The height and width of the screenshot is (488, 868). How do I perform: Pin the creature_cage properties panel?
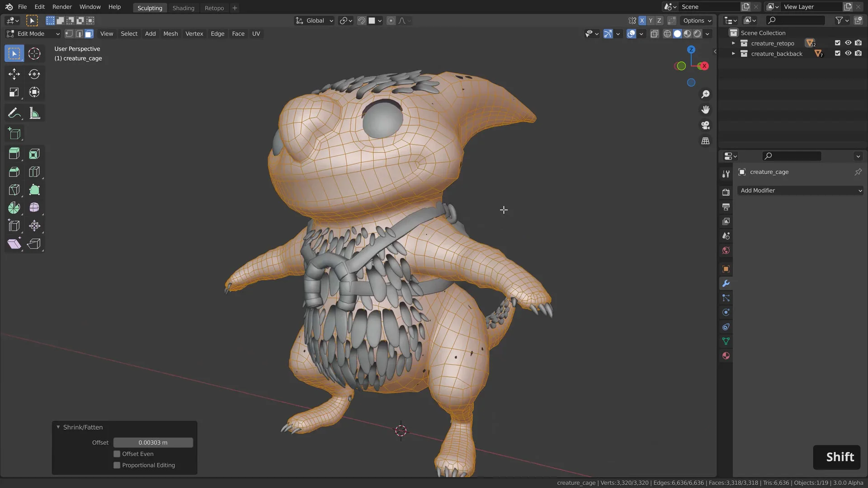[x=858, y=172]
